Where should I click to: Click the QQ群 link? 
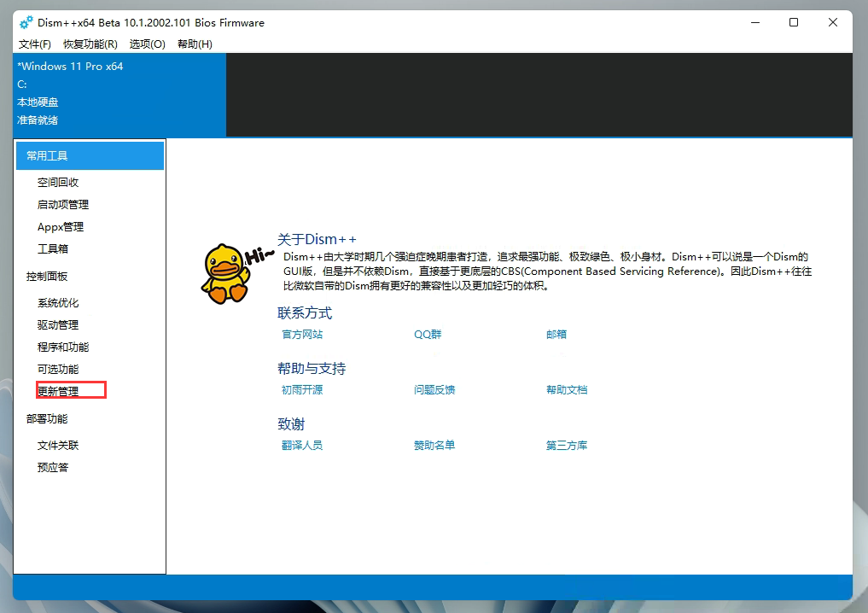pyautogui.click(x=428, y=334)
